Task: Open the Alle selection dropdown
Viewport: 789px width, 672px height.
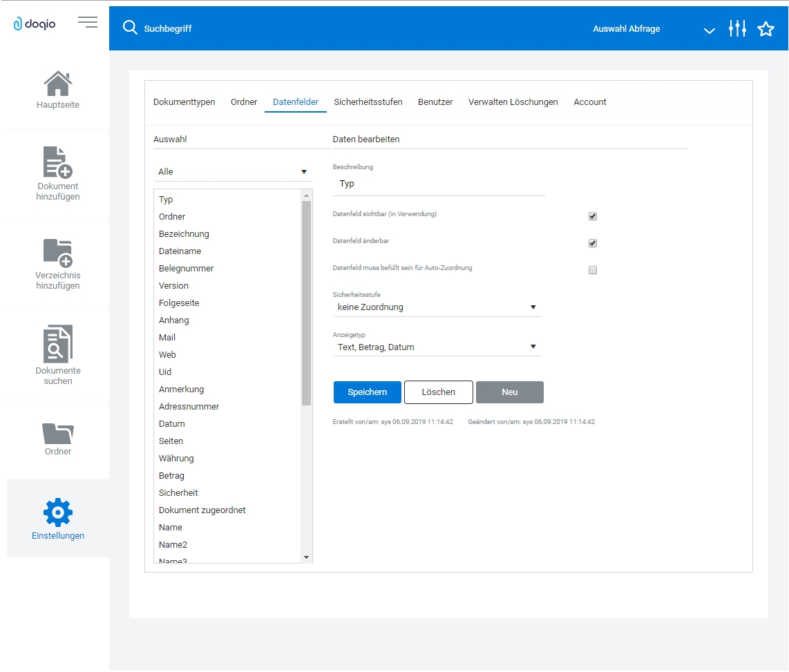Action: point(233,171)
